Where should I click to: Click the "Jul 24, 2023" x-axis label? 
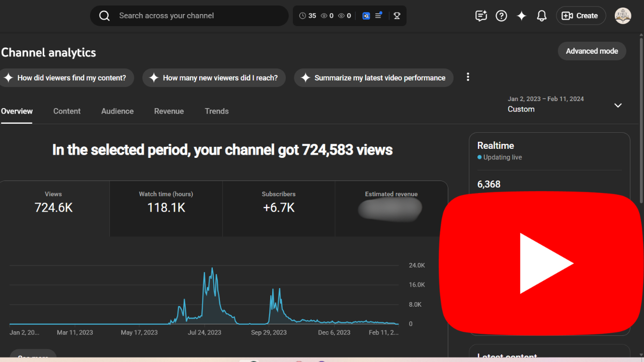click(x=204, y=333)
